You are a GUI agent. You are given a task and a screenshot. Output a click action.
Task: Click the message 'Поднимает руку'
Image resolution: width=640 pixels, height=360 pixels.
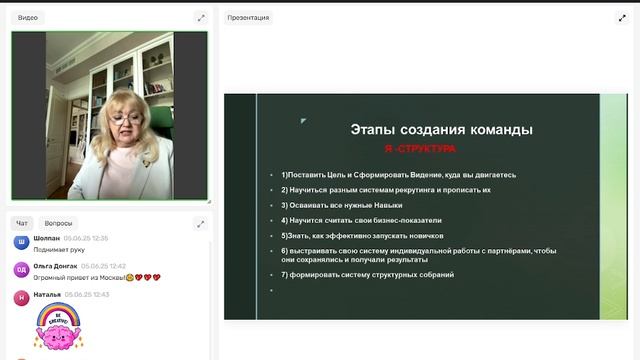pos(59,249)
